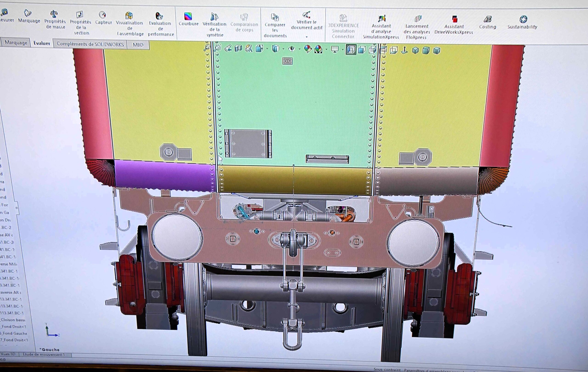
Task: Select the Etude de mouvement 1 tab
Action: click(44, 354)
